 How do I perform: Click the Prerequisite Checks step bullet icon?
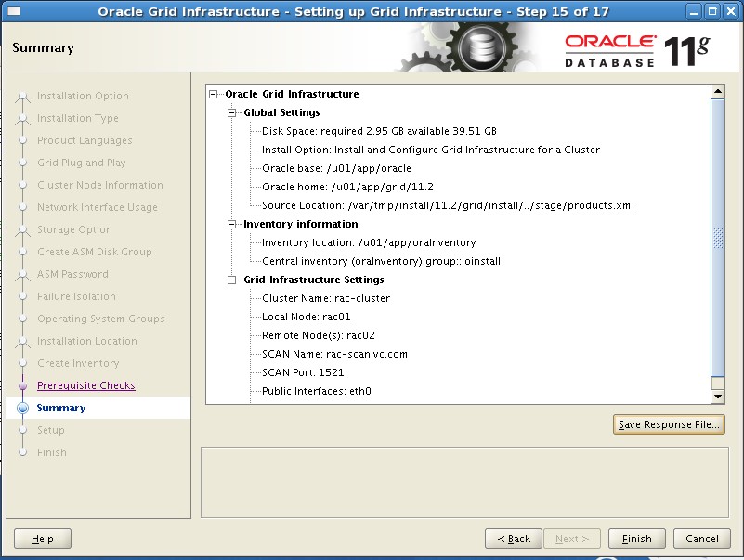point(22,385)
